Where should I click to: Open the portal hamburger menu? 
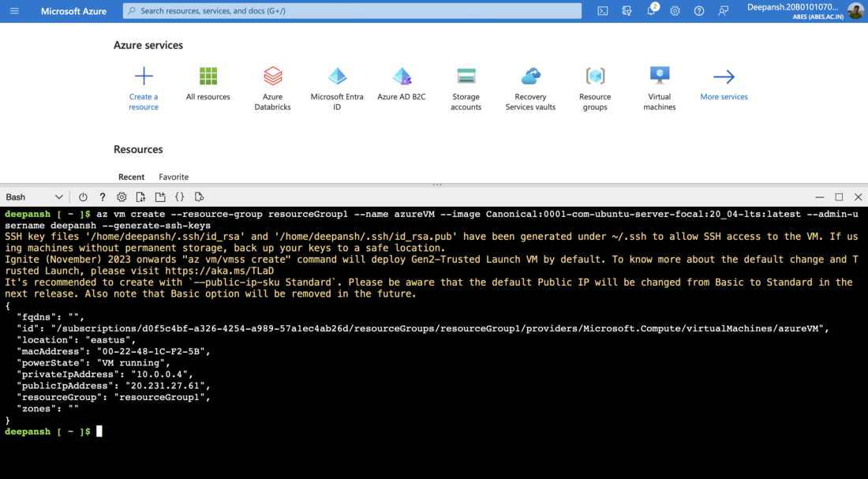click(x=14, y=10)
